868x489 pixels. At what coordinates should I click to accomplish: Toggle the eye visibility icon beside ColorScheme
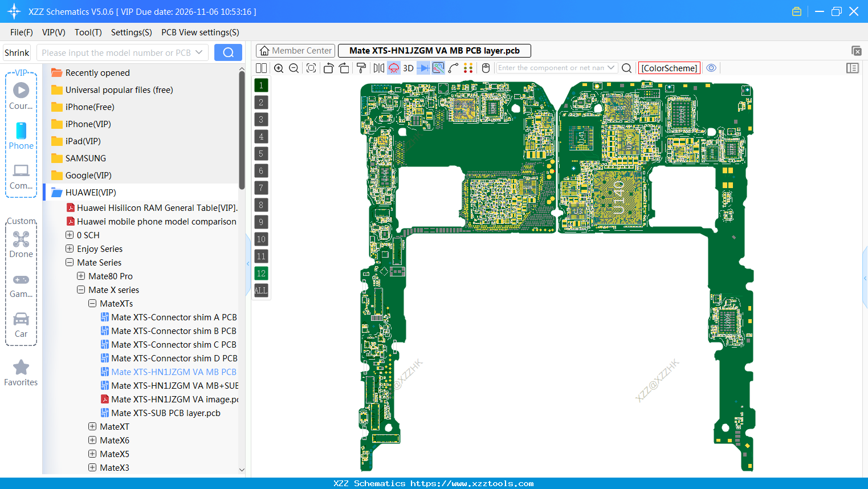coord(711,68)
